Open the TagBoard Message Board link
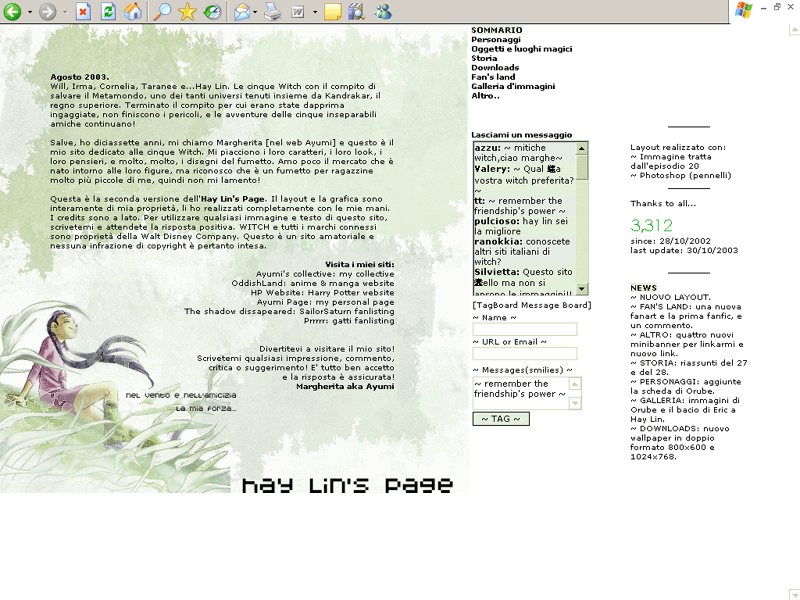The height and width of the screenshot is (600, 800). 532,305
